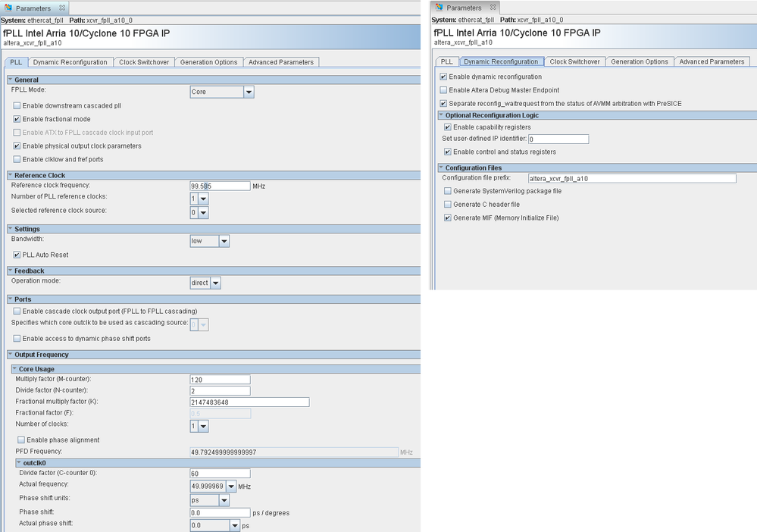Open Advanced Parameters tab in right panel
The width and height of the screenshot is (757, 532).
[712, 62]
